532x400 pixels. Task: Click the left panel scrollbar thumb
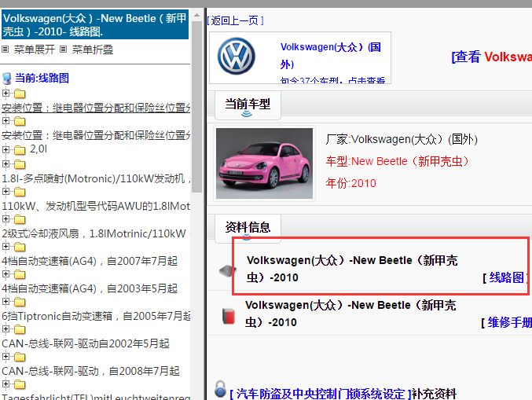coord(196,107)
